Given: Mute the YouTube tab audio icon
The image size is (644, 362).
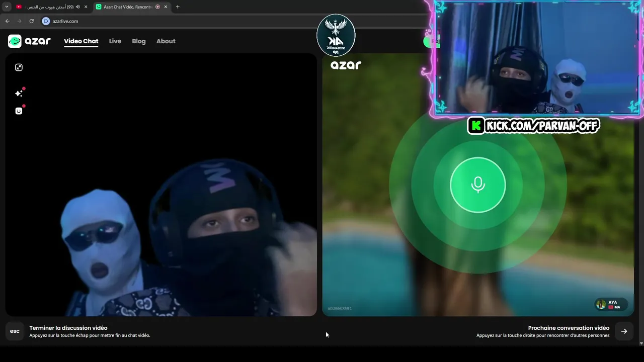Looking at the screenshot, I should (78, 7).
